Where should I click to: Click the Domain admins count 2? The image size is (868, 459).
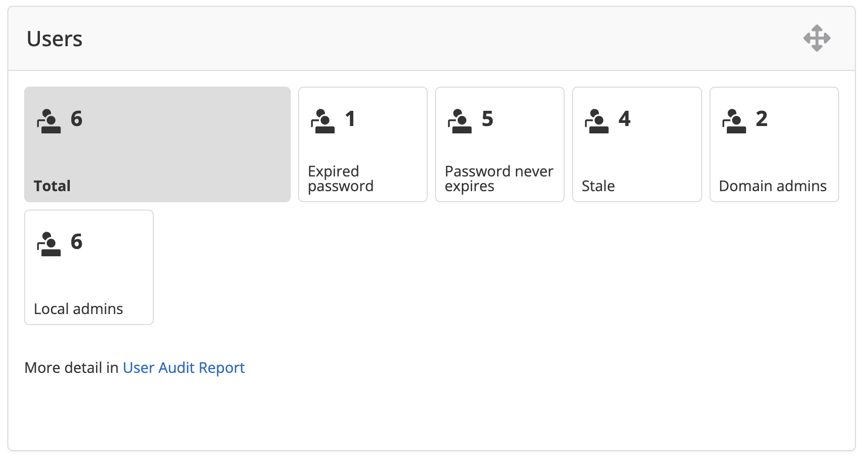pos(761,119)
